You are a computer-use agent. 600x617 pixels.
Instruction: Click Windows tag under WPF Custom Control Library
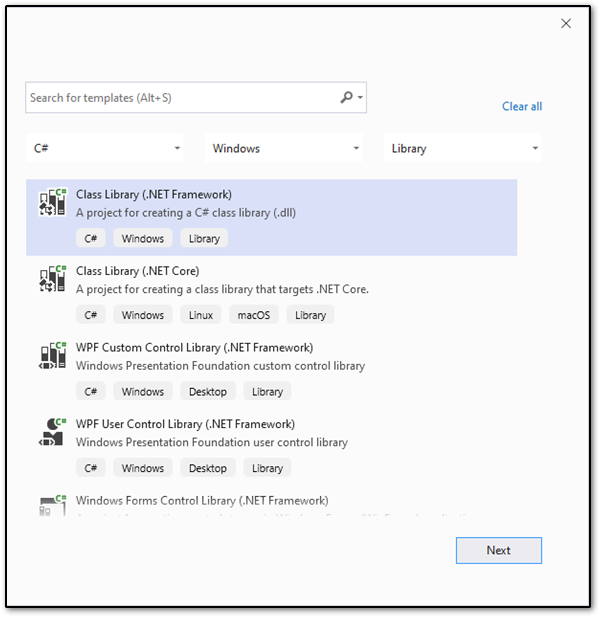click(143, 391)
